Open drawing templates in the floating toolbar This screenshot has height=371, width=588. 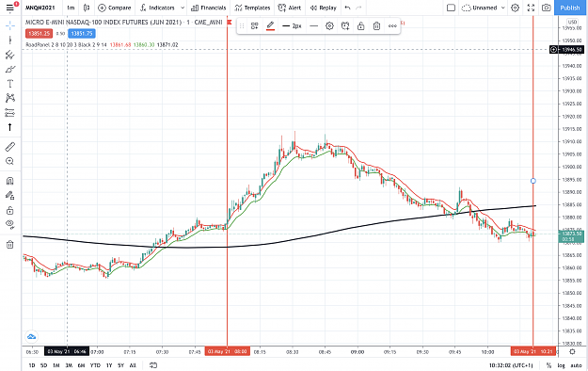coord(255,26)
